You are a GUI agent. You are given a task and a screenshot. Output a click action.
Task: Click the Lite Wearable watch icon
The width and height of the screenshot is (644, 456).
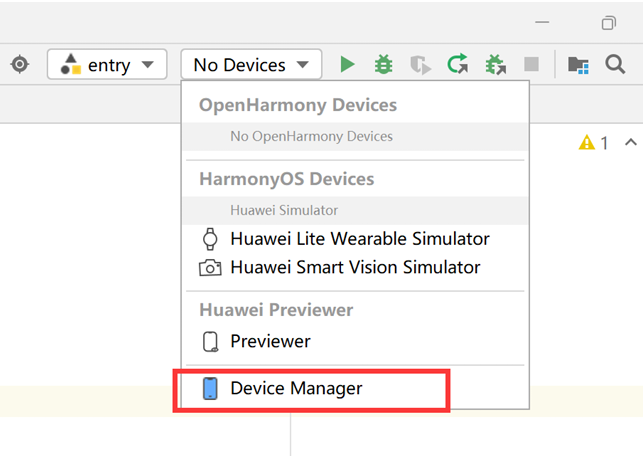(210, 239)
